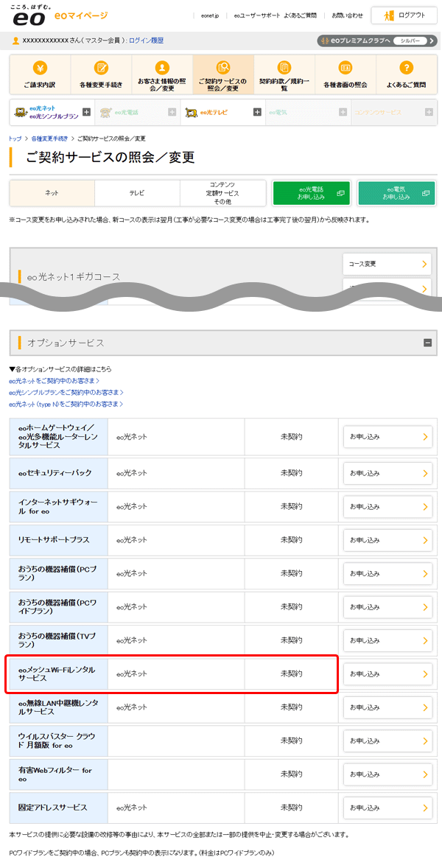Apply for おうちの機器補償(PCプラン) お申し込み
This screenshot has width=442, height=868.
pos(387,573)
